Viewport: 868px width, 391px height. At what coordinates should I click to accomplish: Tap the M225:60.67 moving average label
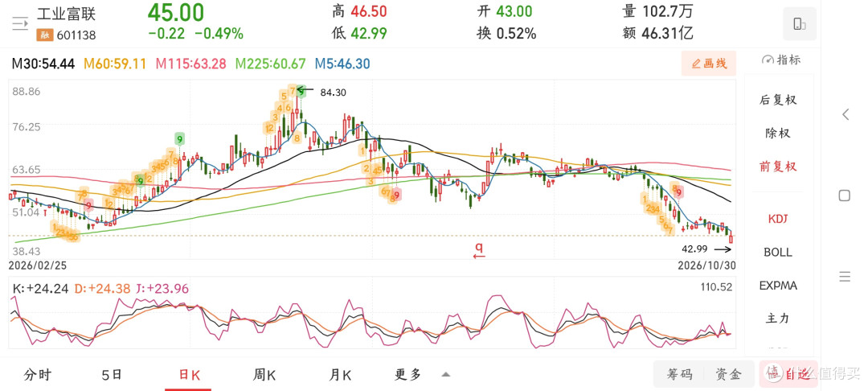tap(270, 64)
